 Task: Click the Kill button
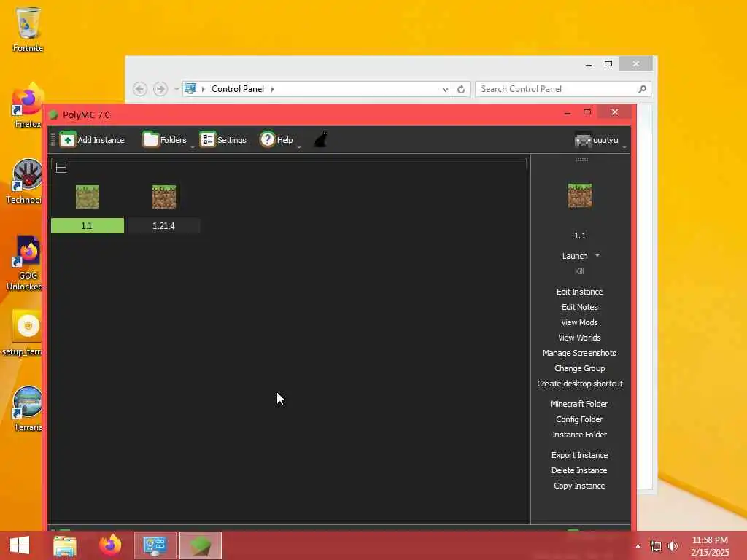(x=579, y=271)
